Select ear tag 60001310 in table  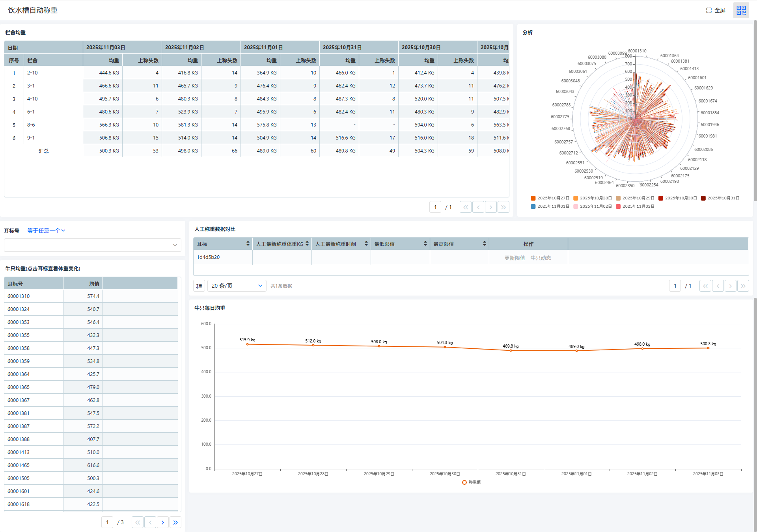19,296
